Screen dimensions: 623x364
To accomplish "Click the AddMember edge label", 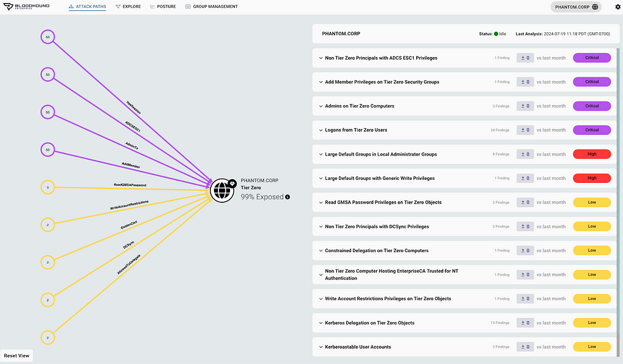I will pyautogui.click(x=131, y=165).
